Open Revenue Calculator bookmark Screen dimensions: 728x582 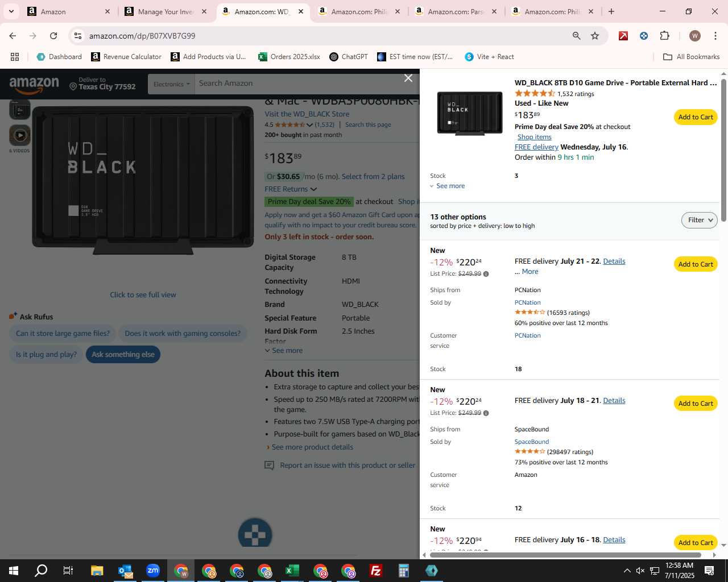coord(126,57)
